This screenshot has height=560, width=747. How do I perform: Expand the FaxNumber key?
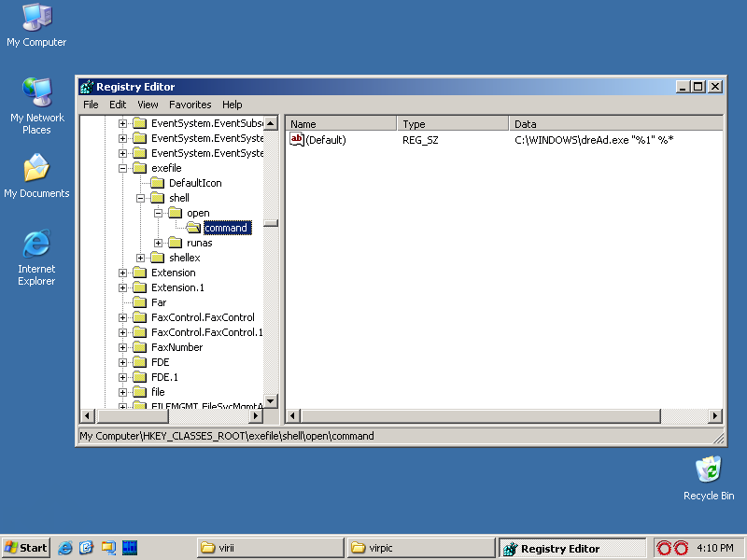click(122, 347)
